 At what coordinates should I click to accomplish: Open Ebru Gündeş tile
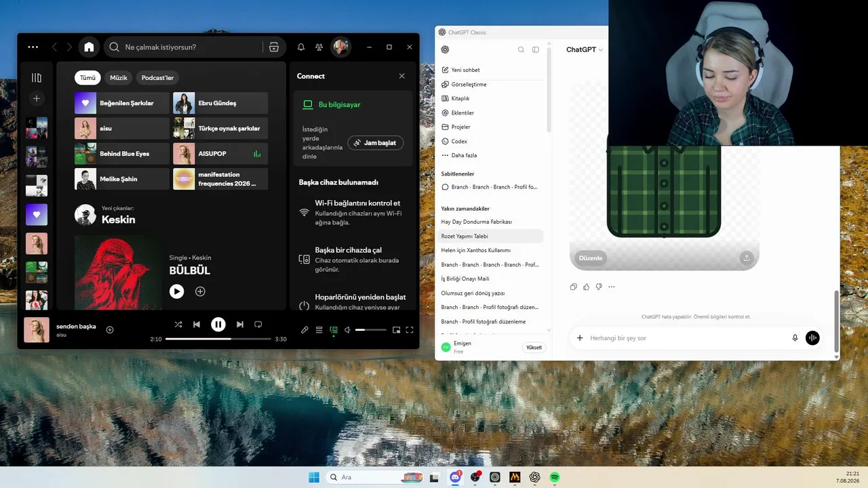pos(220,103)
